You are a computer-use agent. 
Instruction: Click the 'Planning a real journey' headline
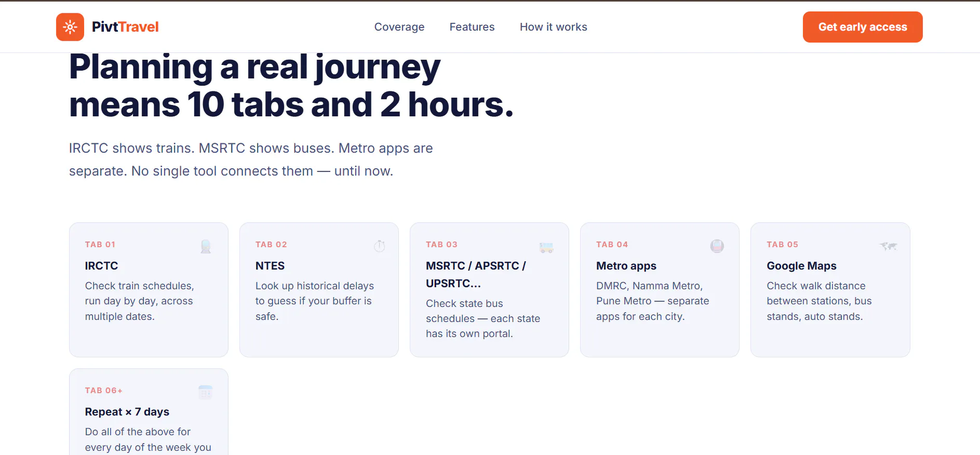291,86
